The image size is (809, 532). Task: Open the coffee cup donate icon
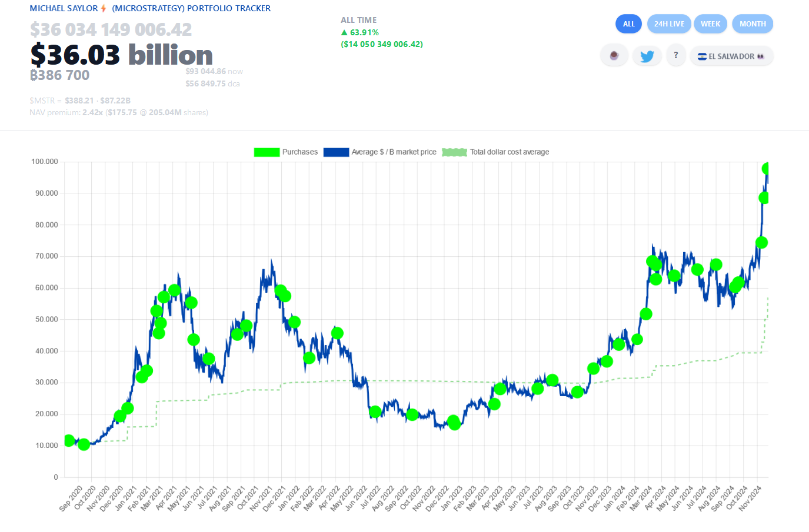tap(614, 56)
